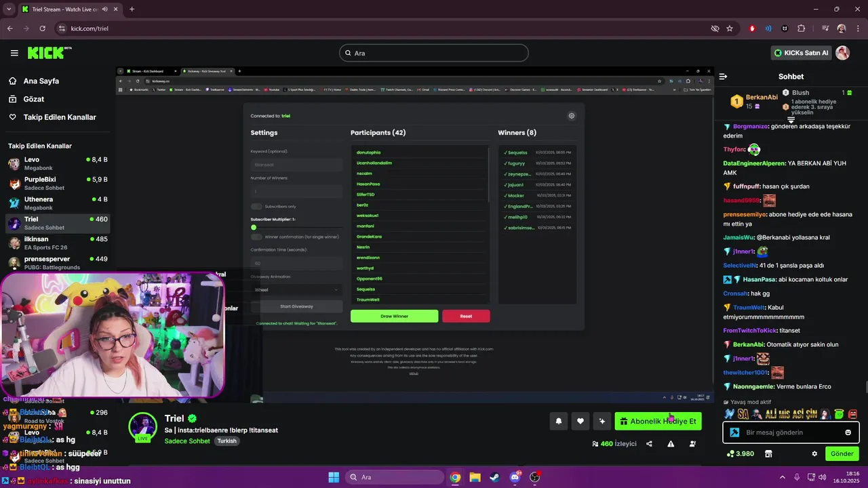
Task: Turn on notifications with the bell icon
Action: [559, 421]
